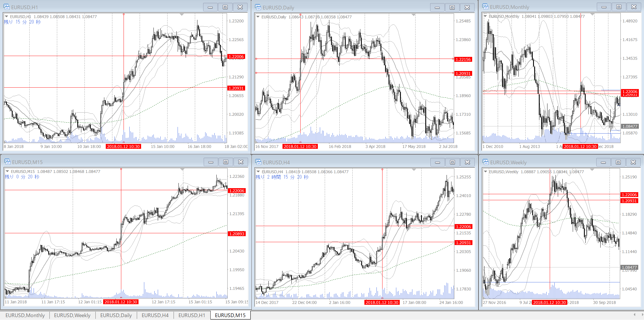Click the EURUSD,Daily chart window icon

point(258,7)
